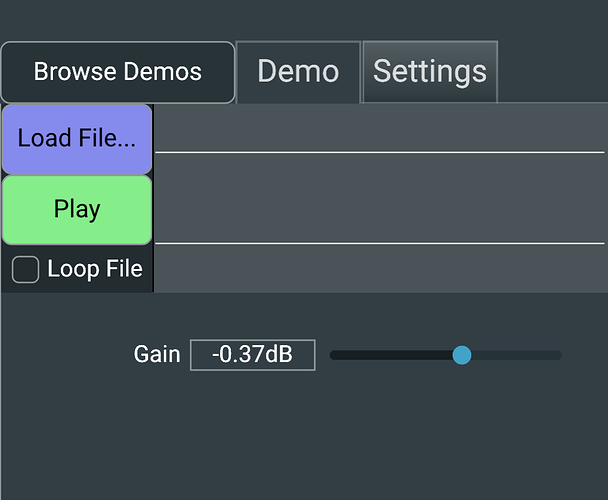Click the empty panel area below Gain controls
608x500 pixels.
point(304,436)
